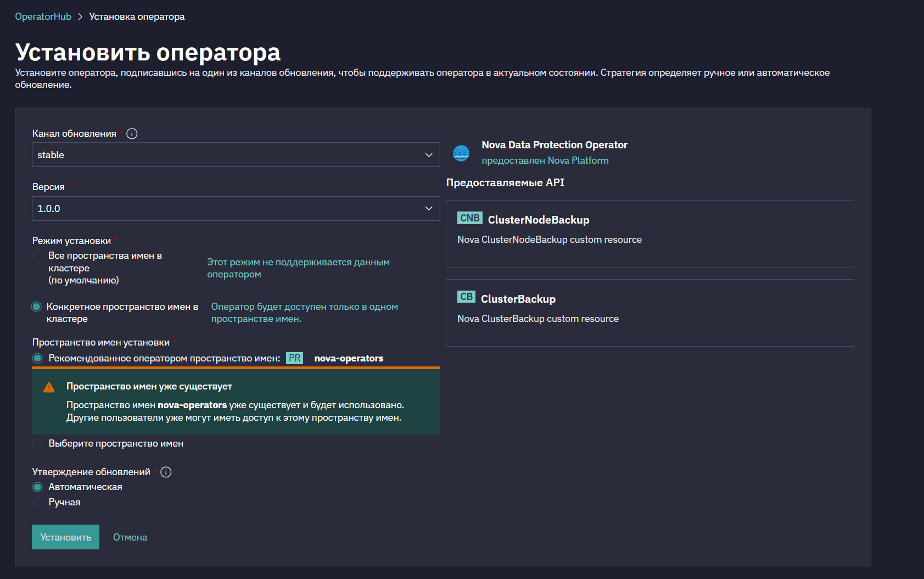Select the 'Выберите пространство имен' radio
Image resolution: width=924 pixels, height=579 pixels.
click(37, 443)
